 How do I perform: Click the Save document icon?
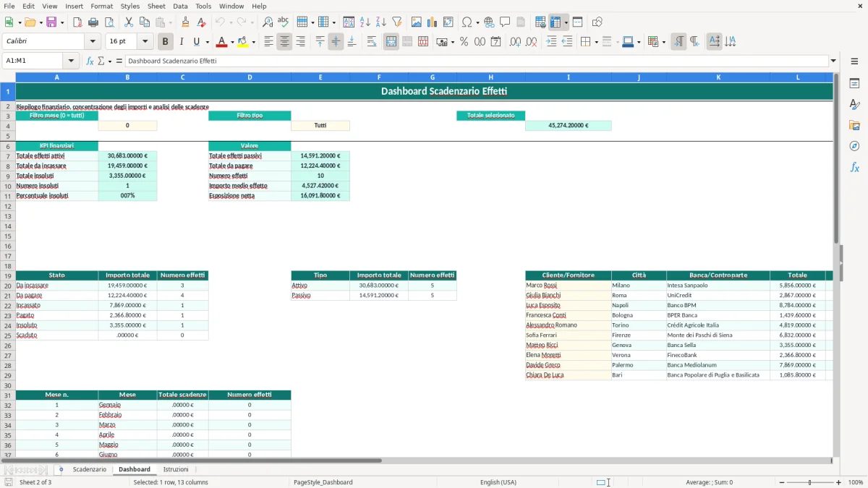(51, 22)
